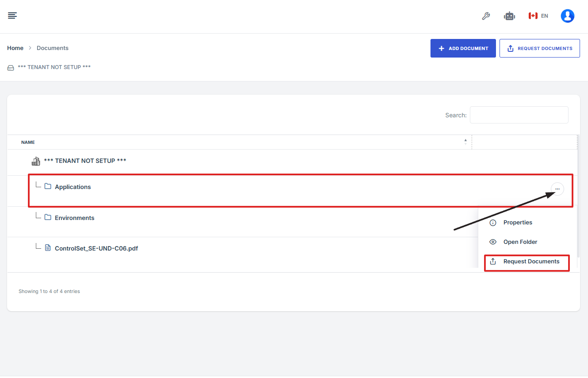
Task: Click the Environments folder icon
Action: [x=48, y=217]
